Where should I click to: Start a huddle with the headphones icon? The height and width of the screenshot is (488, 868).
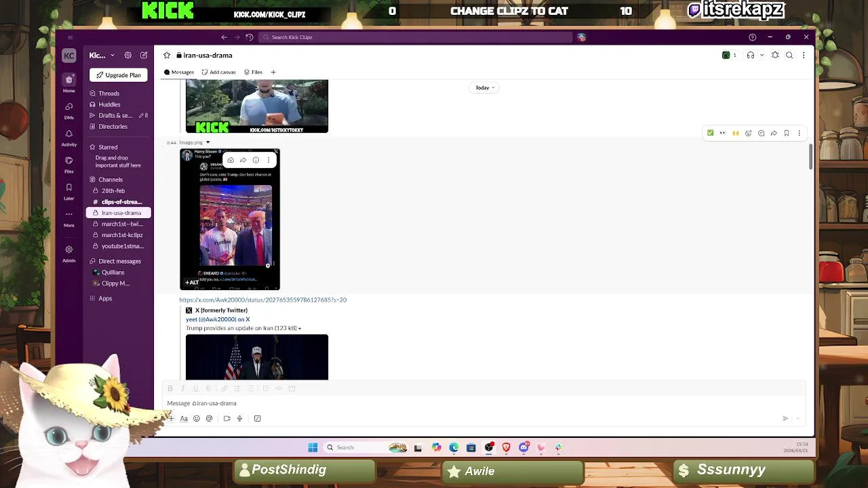[750, 56]
